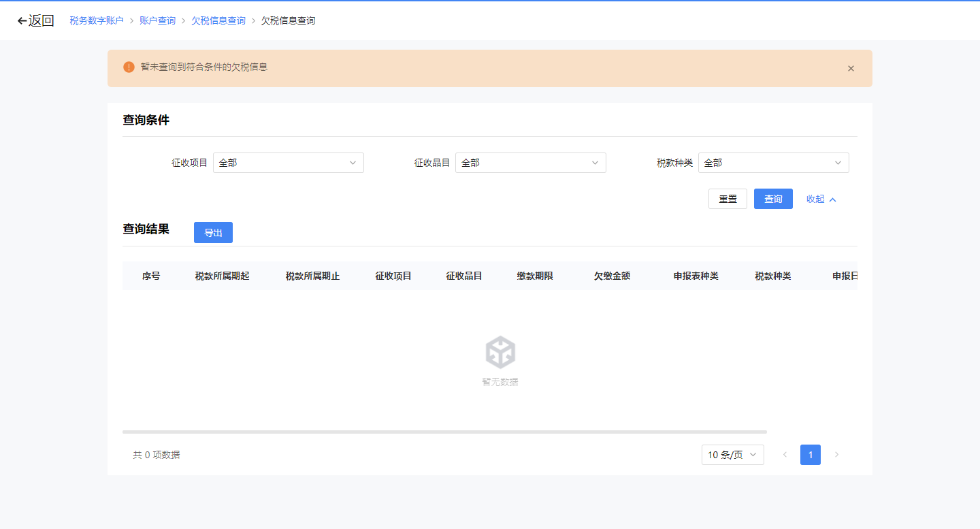
Task: Open the 税款种类 dropdown
Action: pyautogui.click(x=773, y=163)
